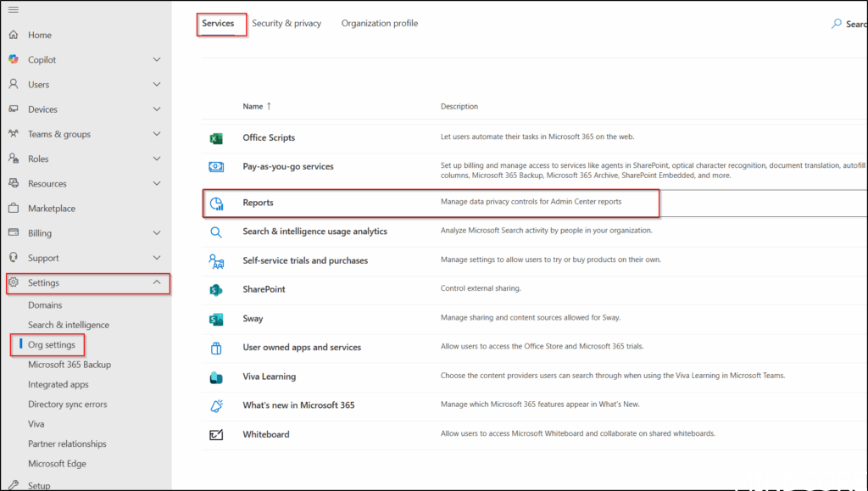Click the Copilot icon in sidebar
The height and width of the screenshot is (491, 868).
point(14,59)
